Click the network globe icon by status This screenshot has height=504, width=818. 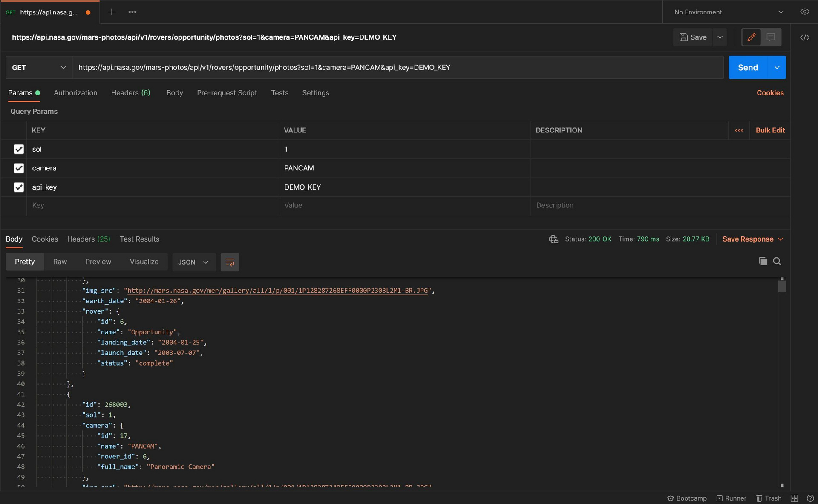click(x=553, y=239)
